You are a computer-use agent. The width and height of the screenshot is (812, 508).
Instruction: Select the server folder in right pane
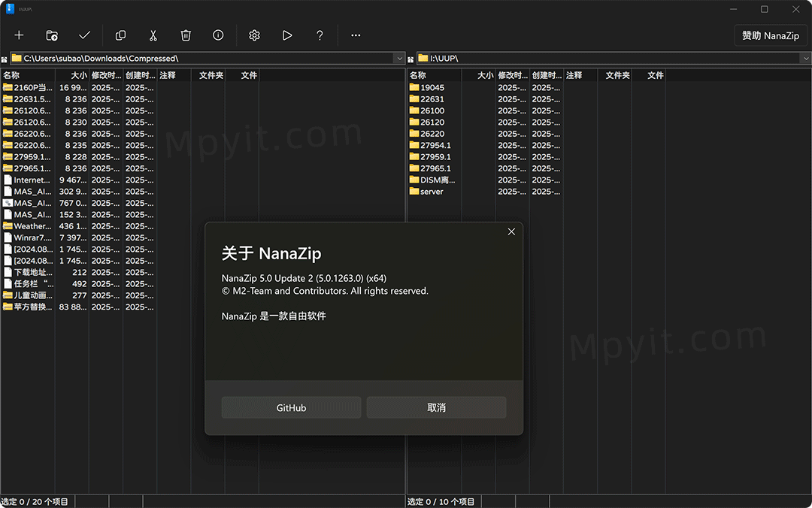coord(426,191)
